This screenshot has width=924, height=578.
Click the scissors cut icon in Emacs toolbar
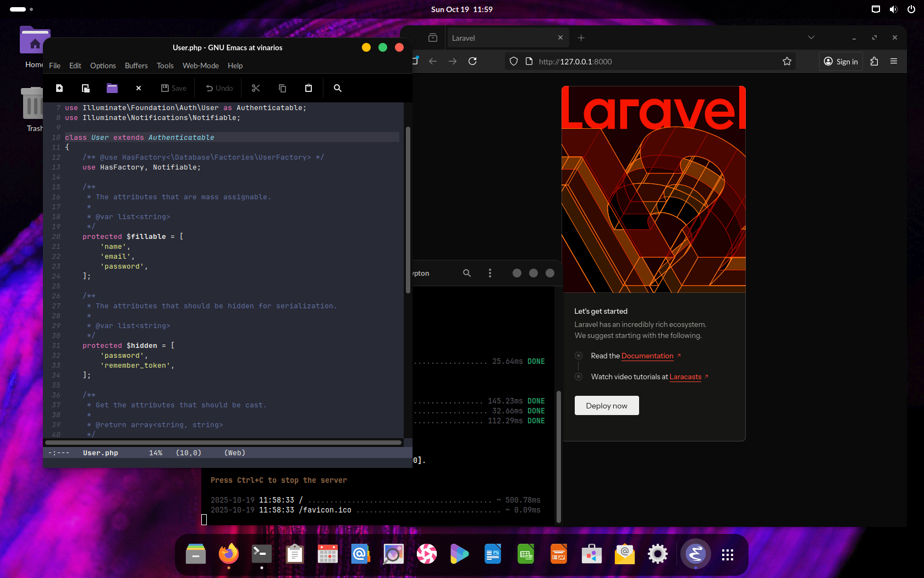[x=256, y=88]
